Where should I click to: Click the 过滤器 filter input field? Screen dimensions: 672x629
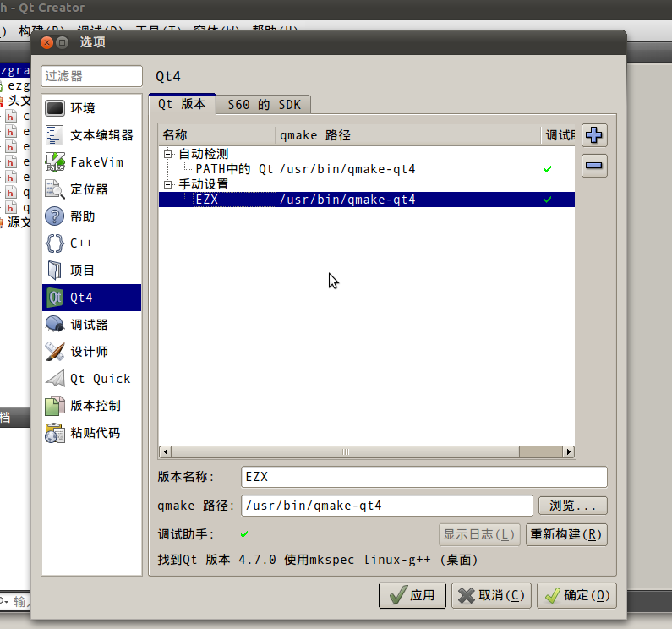(x=92, y=76)
